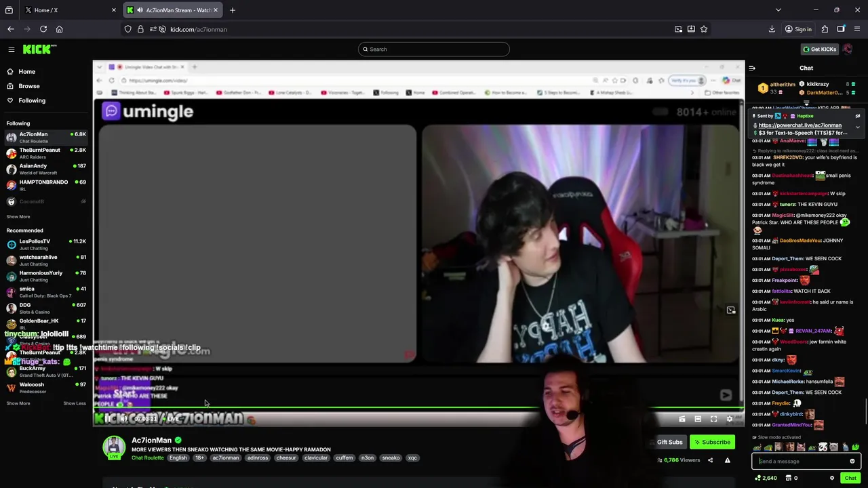Open LosPollosTV recommended channel
The height and width of the screenshot is (488, 868).
pyautogui.click(x=46, y=244)
